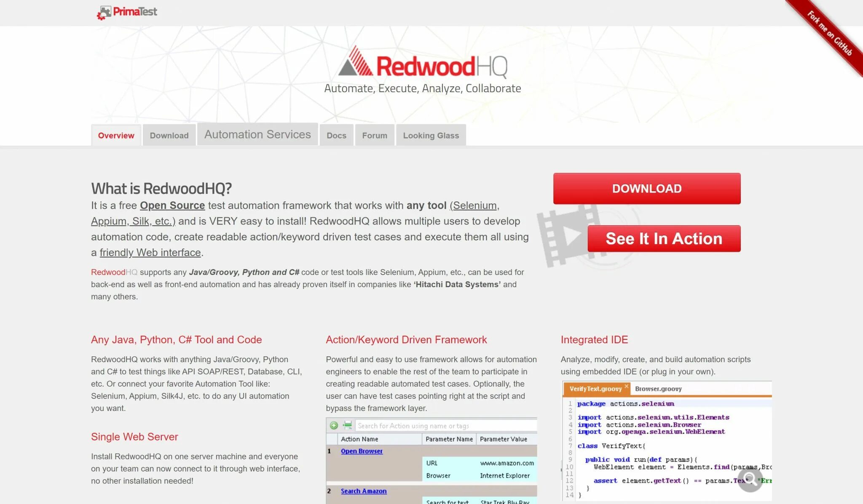Click the run/execute icon in action table toolbar
The width and height of the screenshot is (863, 504).
click(347, 426)
